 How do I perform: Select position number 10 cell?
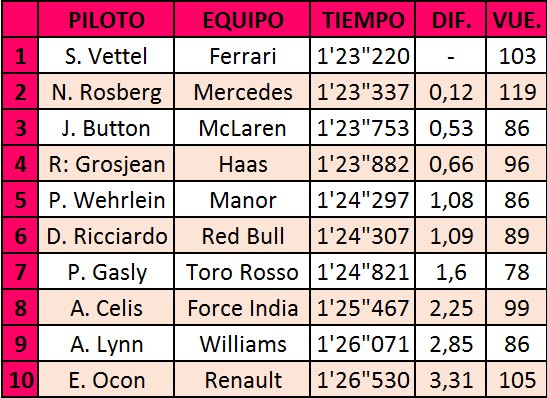[x=20, y=379]
